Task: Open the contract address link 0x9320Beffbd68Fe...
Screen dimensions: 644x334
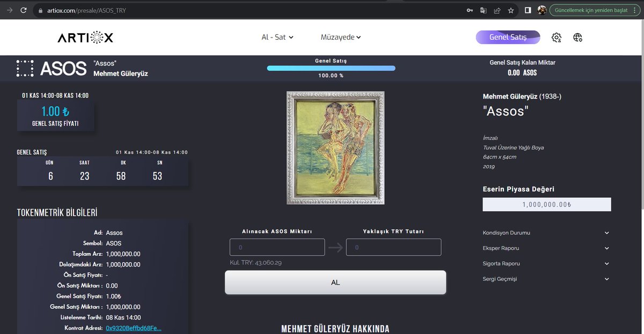Action: [134, 328]
